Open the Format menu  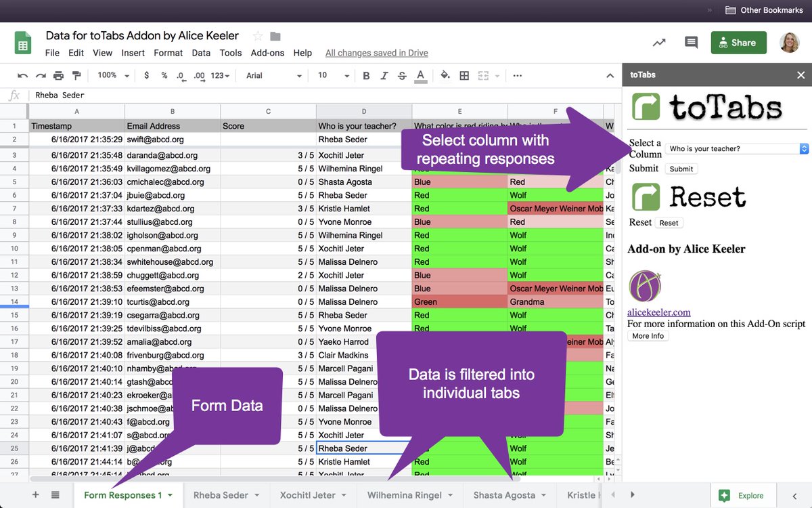[x=168, y=53]
